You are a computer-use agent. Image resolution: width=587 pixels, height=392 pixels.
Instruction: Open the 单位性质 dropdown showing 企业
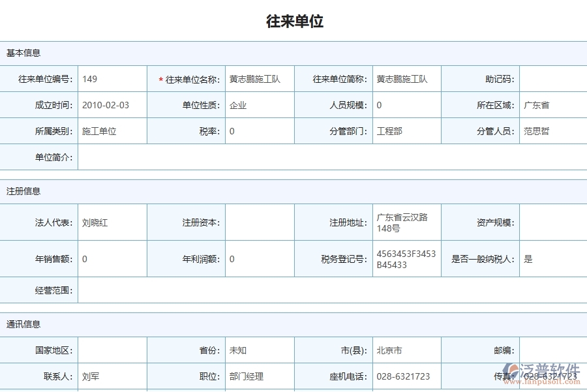click(258, 104)
